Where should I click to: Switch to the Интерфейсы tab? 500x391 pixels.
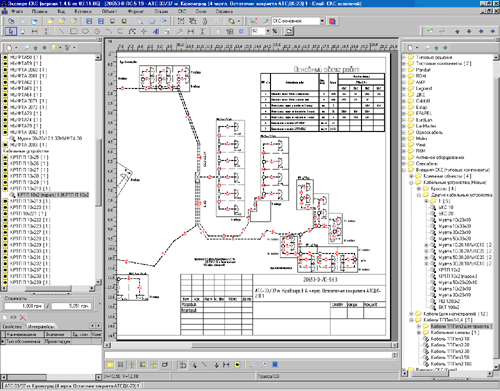(41, 327)
